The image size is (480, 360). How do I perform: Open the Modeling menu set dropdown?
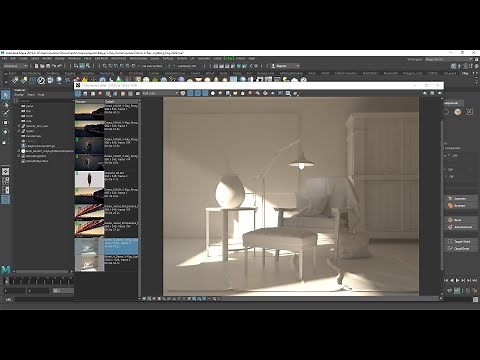(x=15, y=66)
